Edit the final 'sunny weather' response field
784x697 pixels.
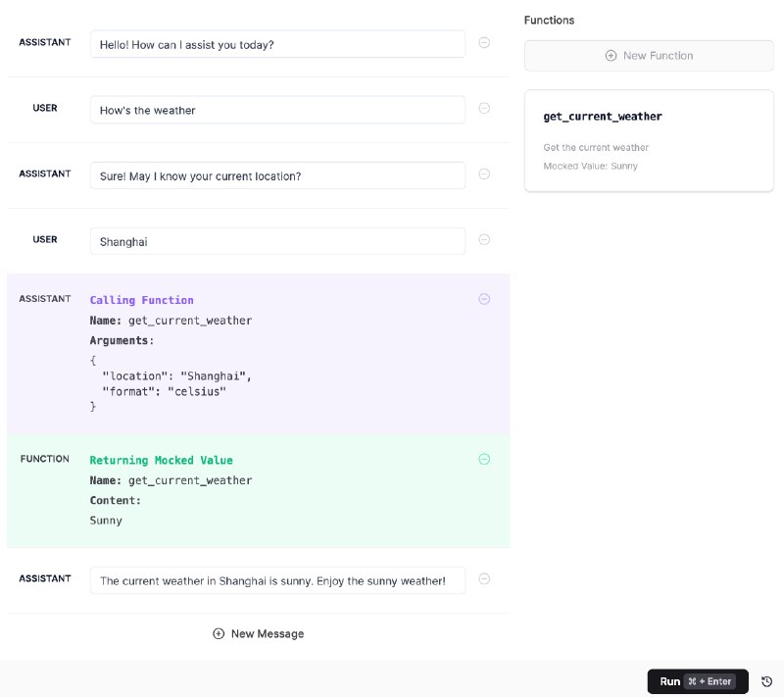[277, 580]
